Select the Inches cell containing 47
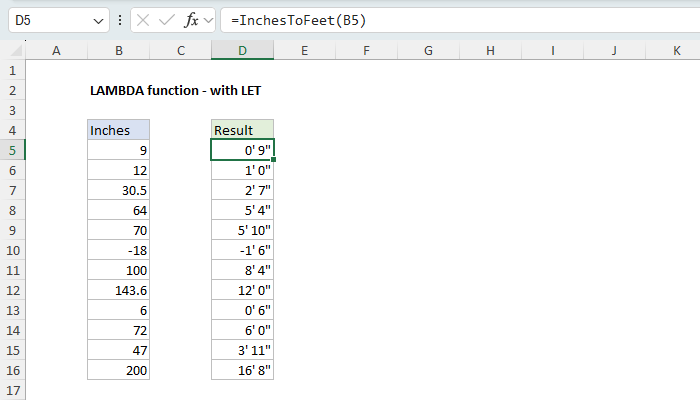The image size is (700, 400). click(x=119, y=350)
